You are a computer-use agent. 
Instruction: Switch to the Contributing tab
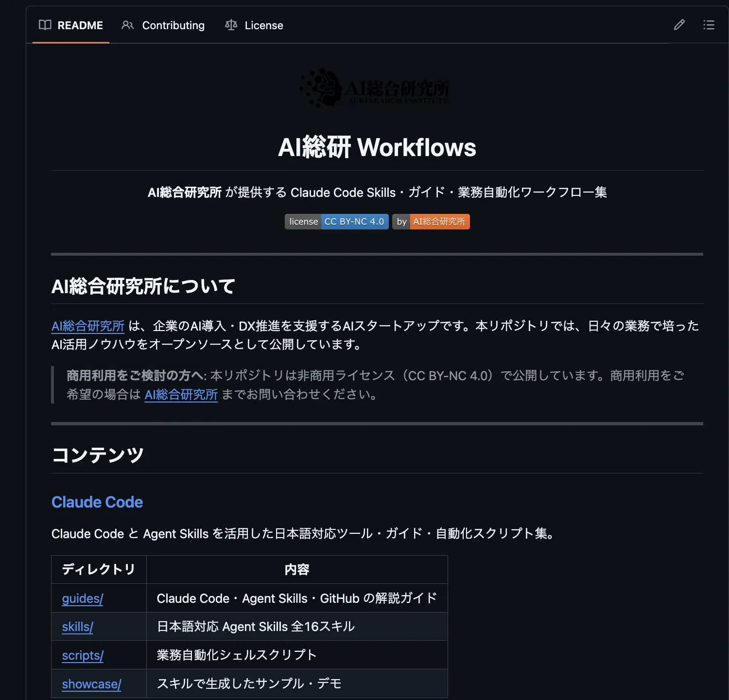173,25
